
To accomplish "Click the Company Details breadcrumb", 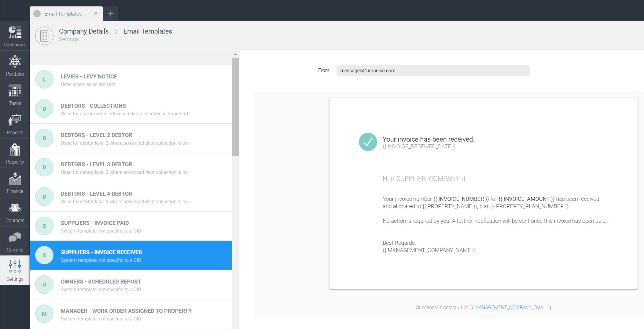I will tap(84, 31).
